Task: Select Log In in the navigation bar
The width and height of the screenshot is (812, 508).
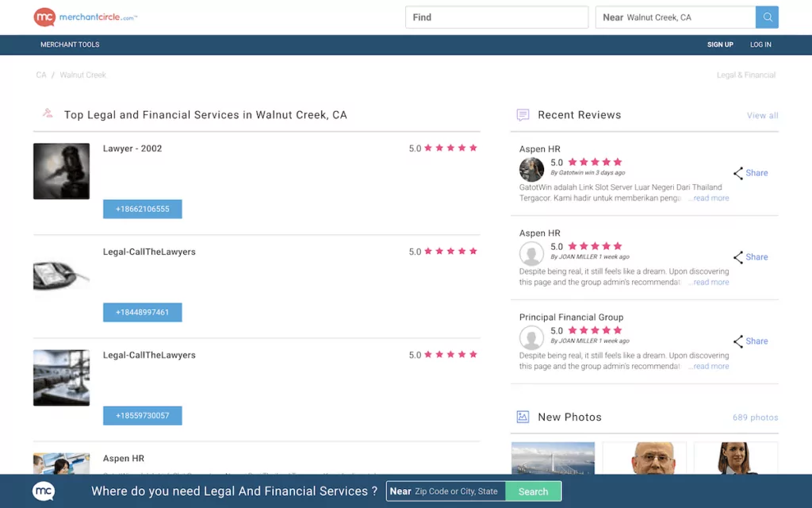Action: 760,44
